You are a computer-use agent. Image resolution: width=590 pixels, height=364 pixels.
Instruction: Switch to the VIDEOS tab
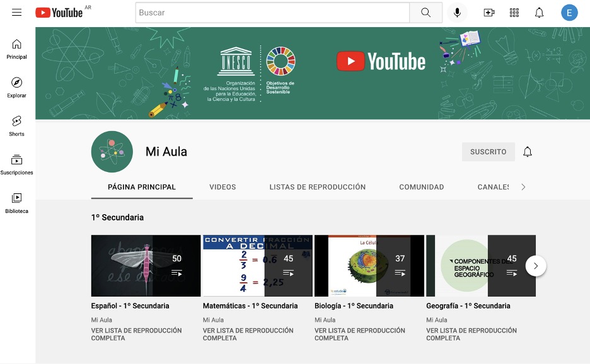coord(223,187)
